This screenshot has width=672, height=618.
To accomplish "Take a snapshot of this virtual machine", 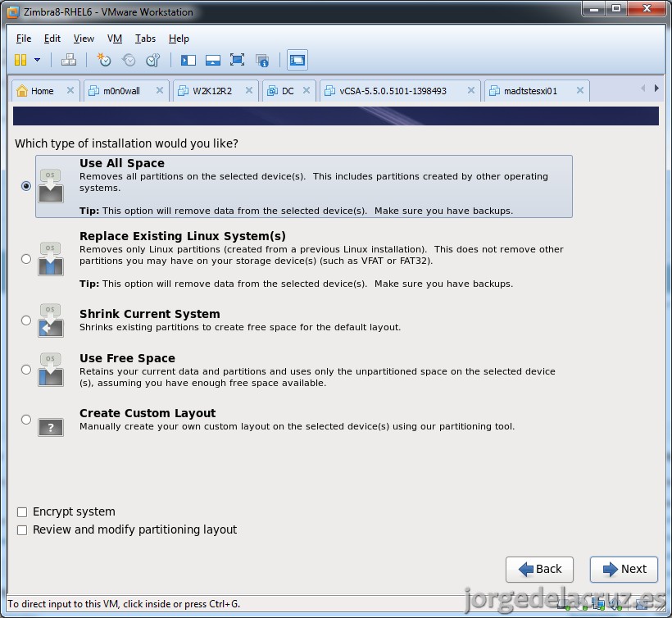I will point(104,60).
